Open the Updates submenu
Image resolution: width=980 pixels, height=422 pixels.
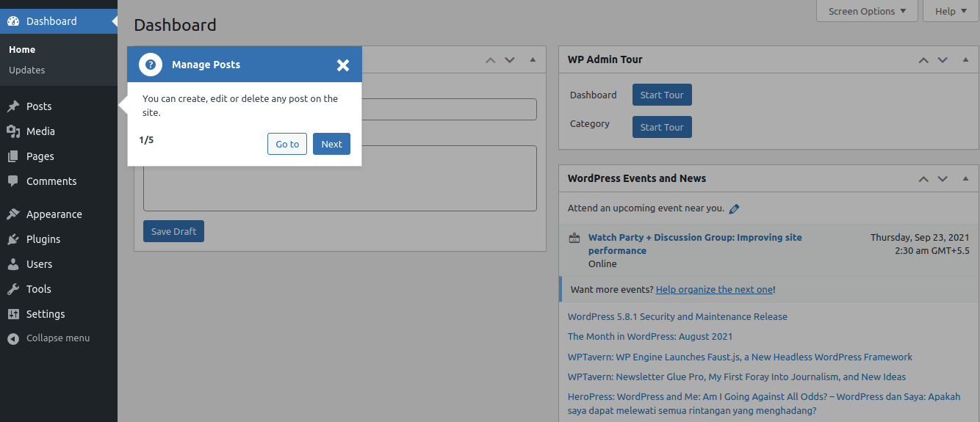pyautogui.click(x=27, y=70)
